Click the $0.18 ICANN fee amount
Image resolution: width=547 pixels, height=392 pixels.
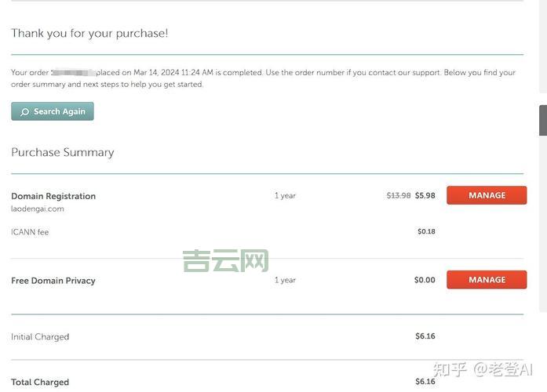click(x=426, y=232)
